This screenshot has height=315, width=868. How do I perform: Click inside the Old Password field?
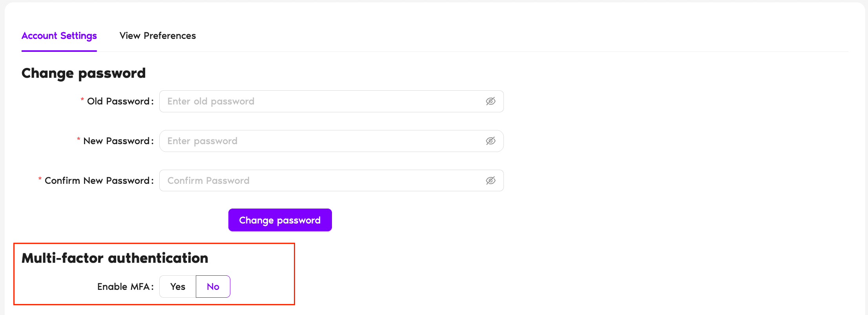314,101
